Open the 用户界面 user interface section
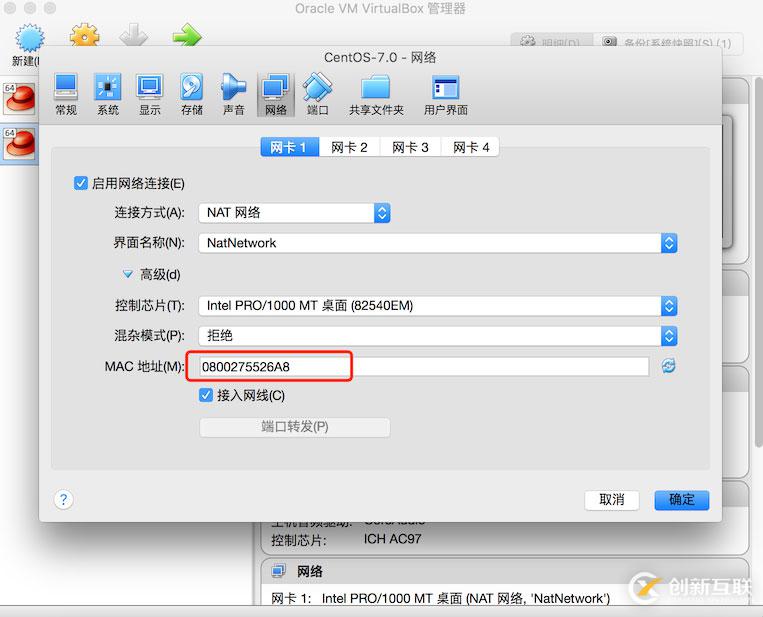This screenshot has width=763, height=617. 445,94
